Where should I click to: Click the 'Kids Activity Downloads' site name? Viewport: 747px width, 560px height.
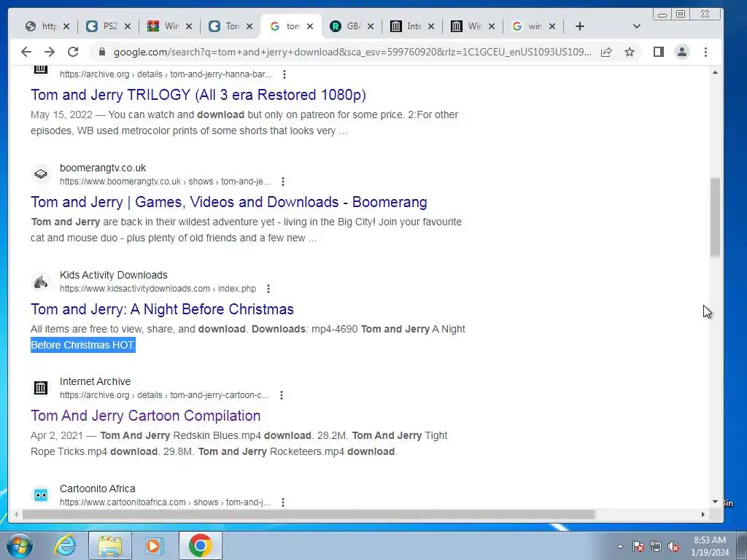point(113,275)
